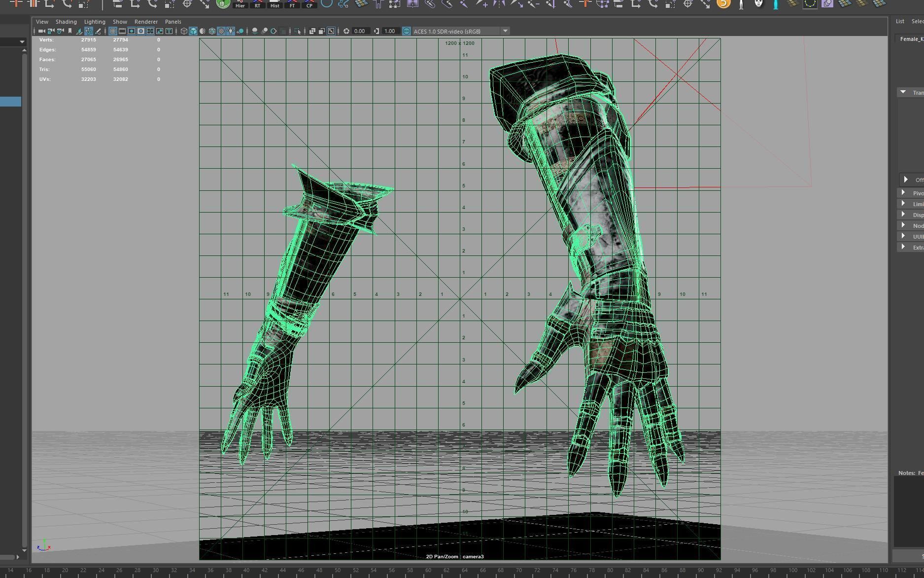This screenshot has width=924, height=578.
Task: Open the ACES 1.0 SDR-video view transform dropdown
Action: pyautogui.click(x=461, y=31)
